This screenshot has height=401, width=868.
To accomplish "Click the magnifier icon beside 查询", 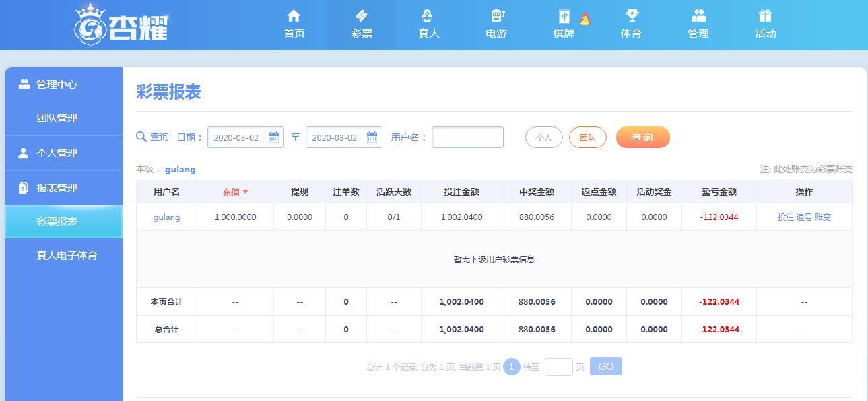I will pyautogui.click(x=141, y=137).
